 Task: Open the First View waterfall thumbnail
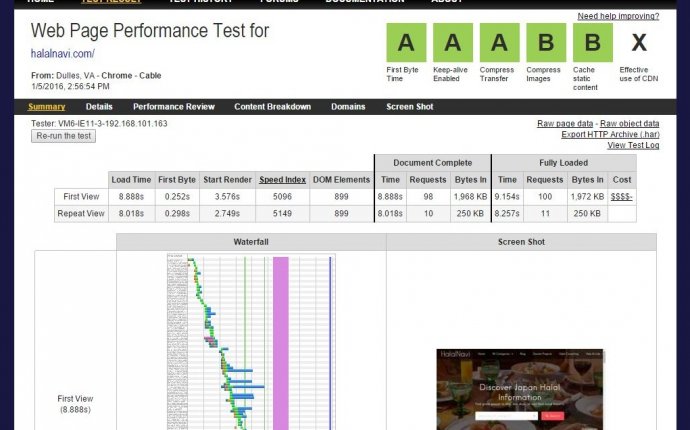[x=251, y=342]
